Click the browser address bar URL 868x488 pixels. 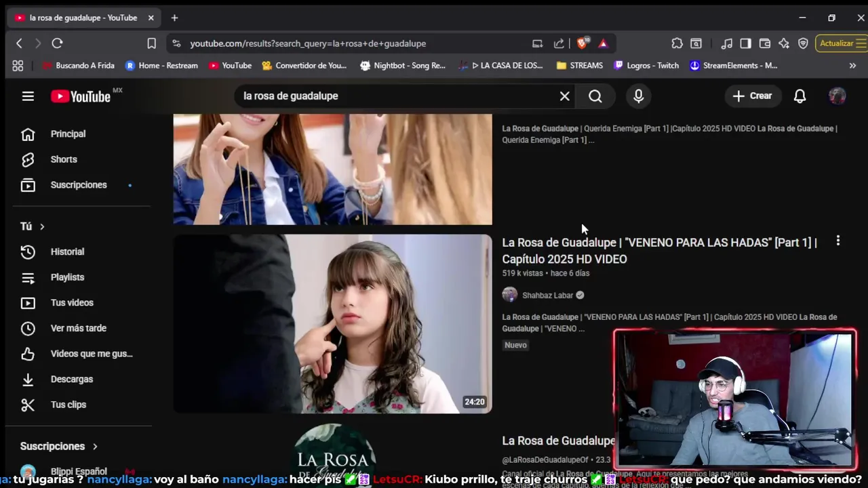coord(308,43)
